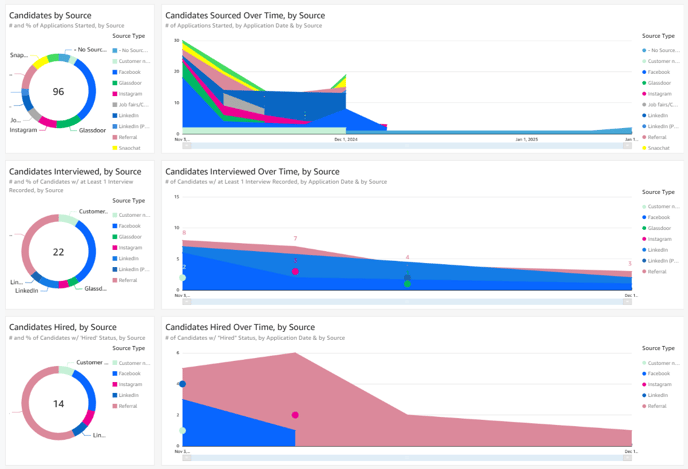
Task: Click 'Customer..' callout label on Candidates Interviewed donut
Action: click(93, 211)
